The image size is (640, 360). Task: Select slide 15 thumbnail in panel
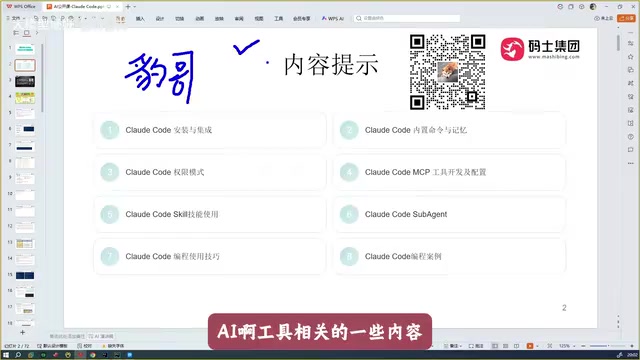[25, 276]
